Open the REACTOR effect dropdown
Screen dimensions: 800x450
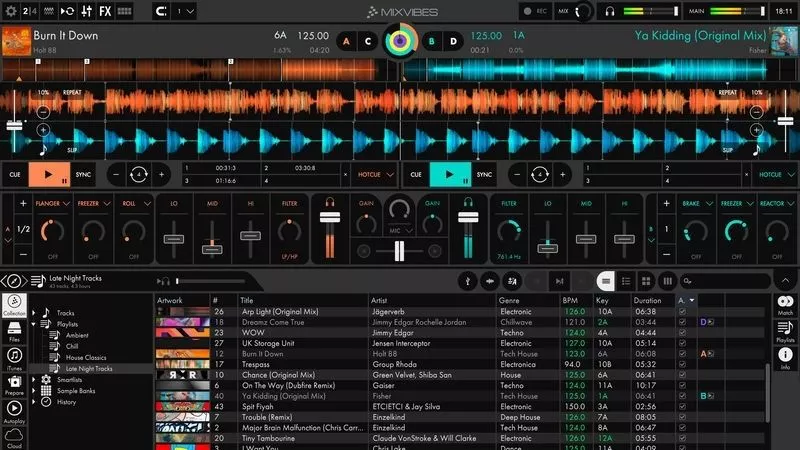(x=777, y=204)
